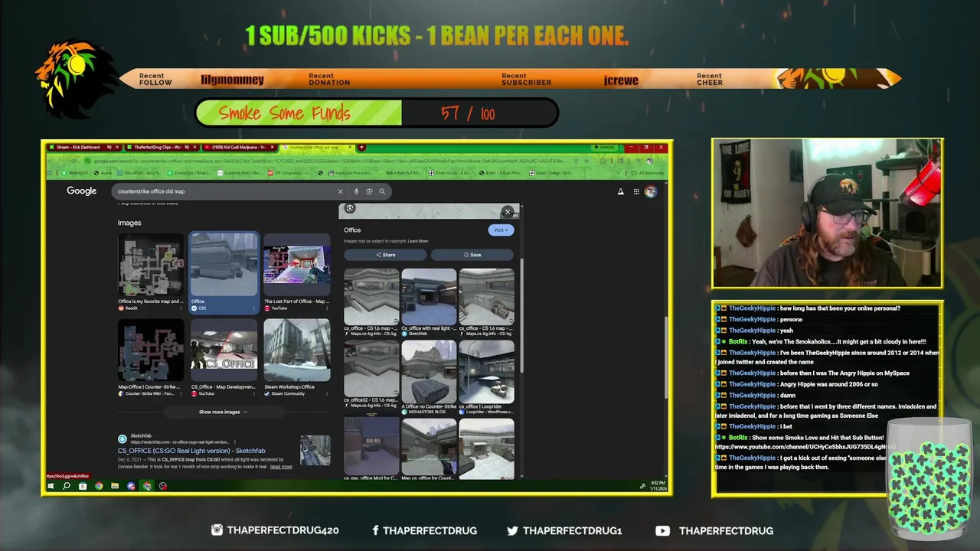Open the CS_Office Map Development YouTube thumbnail

point(224,350)
